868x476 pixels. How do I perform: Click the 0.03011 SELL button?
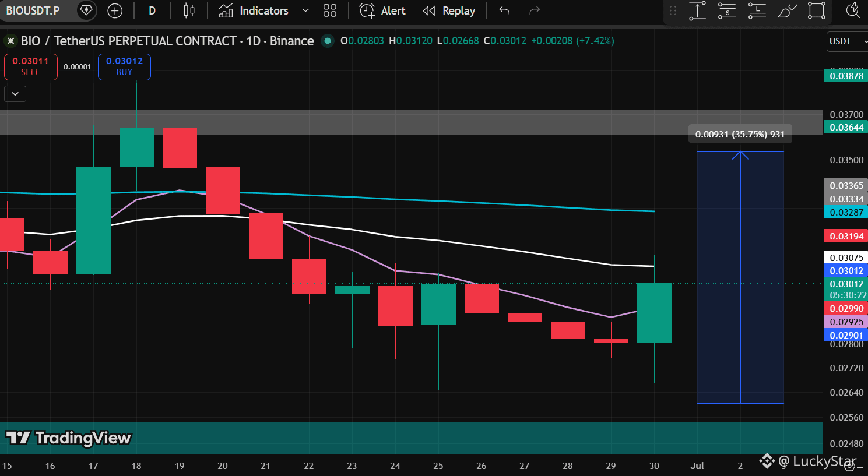pyautogui.click(x=30, y=66)
